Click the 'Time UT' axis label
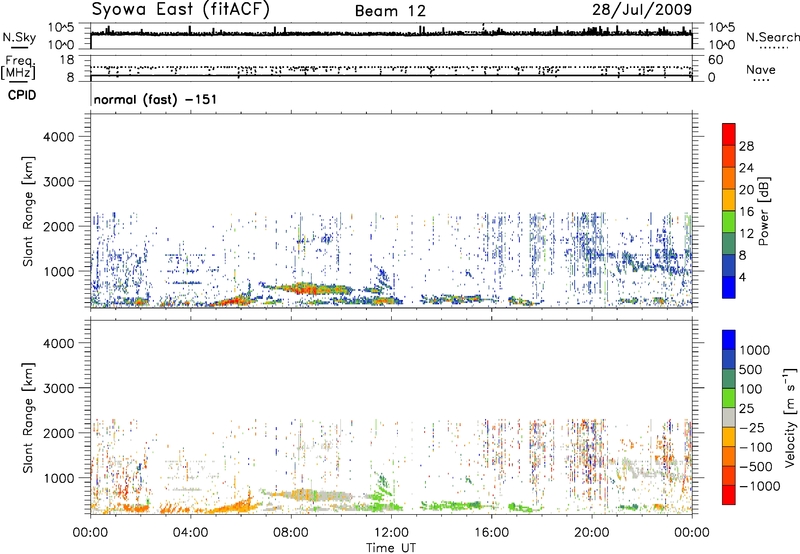Viewport: 800px width, 554px height. (x=391, y=548)
